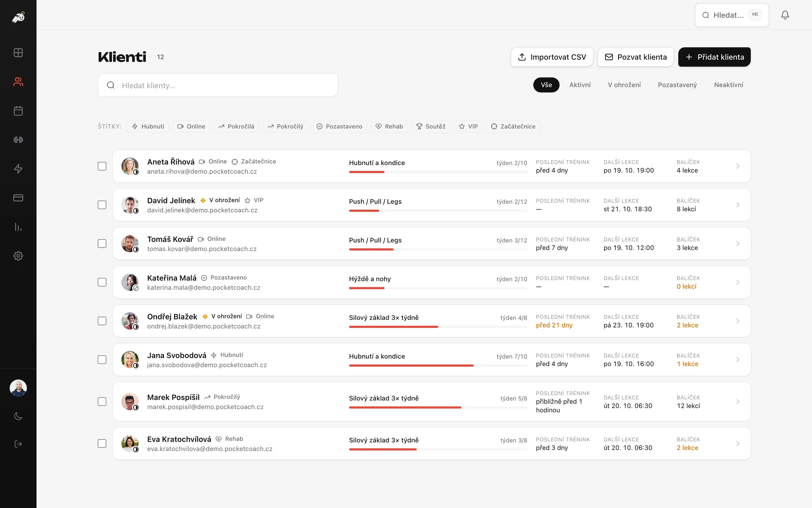The width and height of the screenshot is (812, 508).
Task: Open the clients icon in sidebar
Action: 18,82
